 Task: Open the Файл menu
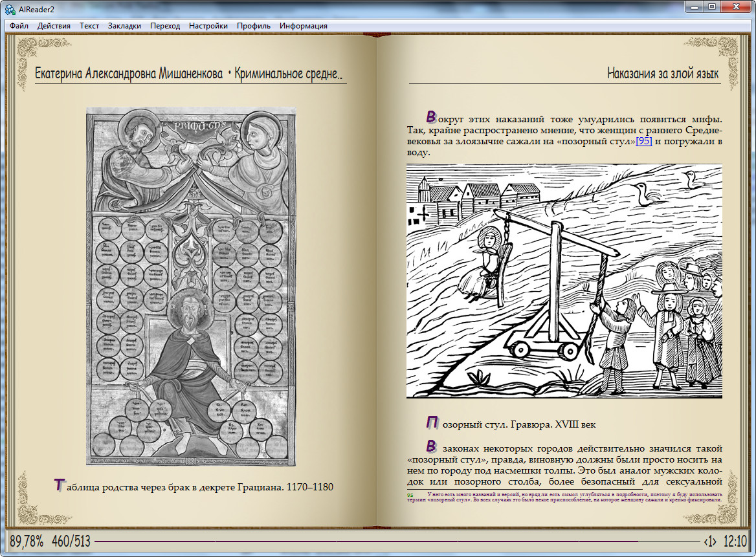(19, 25)
